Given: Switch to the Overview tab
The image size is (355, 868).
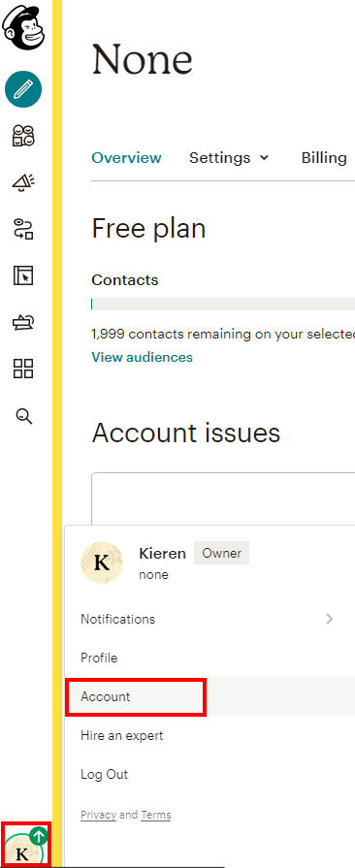Looking at the screenshot, I should click(126, 158).
